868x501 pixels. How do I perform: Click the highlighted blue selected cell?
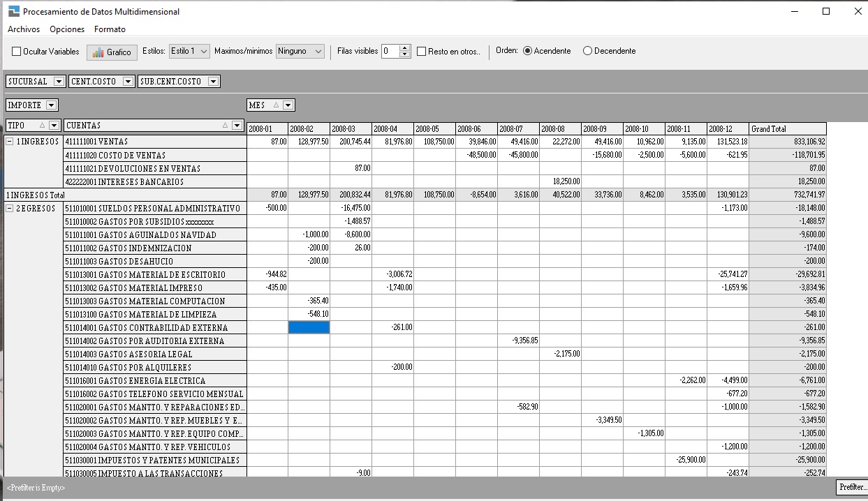tap(309, 328)
